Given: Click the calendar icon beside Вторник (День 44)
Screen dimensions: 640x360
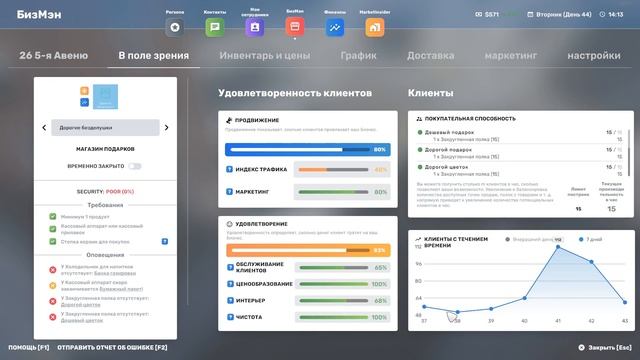Looking at the screenshot, I should (530, 14).
